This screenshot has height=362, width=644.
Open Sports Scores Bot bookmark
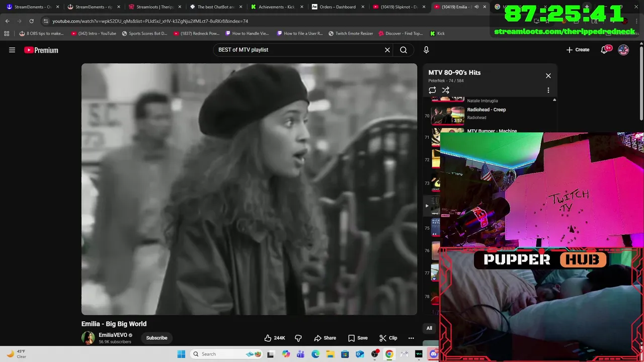144,33
